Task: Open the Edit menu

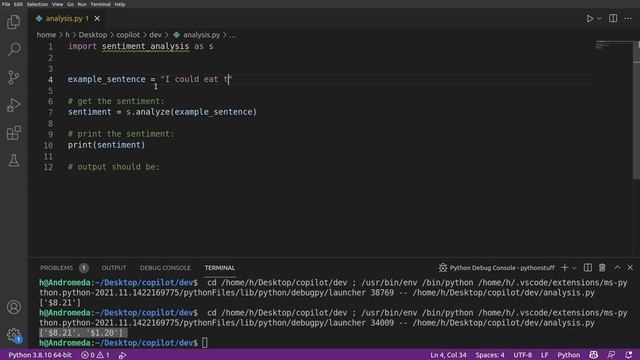Action: [18, 4]
